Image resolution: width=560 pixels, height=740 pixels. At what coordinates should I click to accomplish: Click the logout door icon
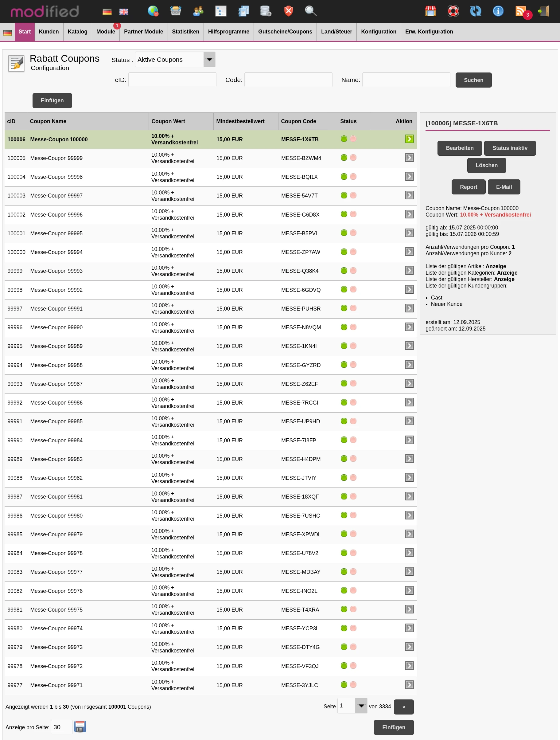point(544,11)
